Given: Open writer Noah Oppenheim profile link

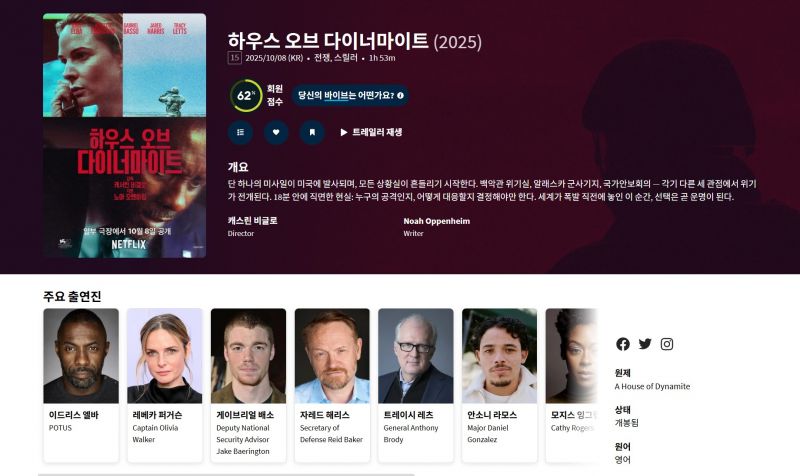Looking at the screenshot, I should 437,221.
